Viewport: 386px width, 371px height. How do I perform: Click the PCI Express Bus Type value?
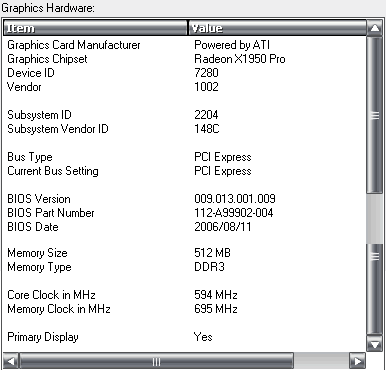tap(223, 157)
